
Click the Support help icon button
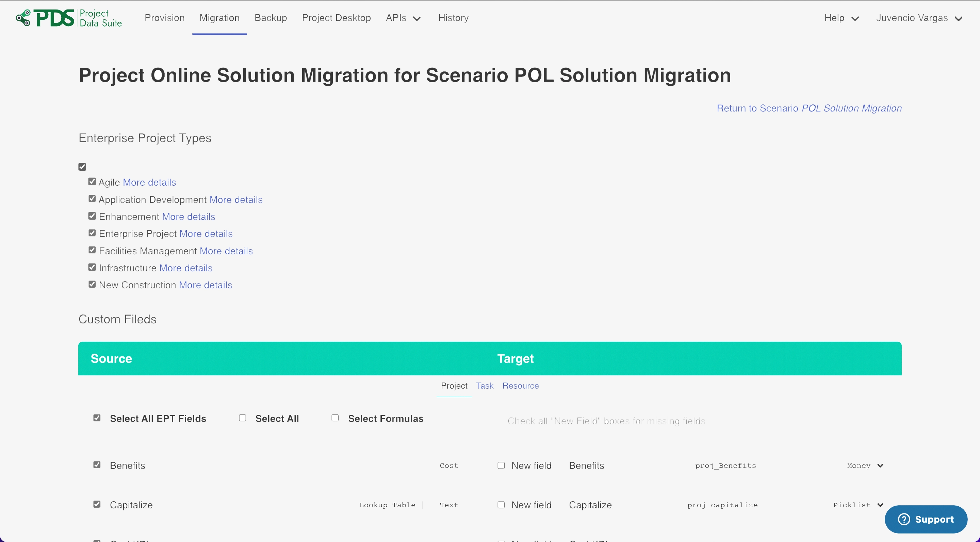[x=926, y=519]
